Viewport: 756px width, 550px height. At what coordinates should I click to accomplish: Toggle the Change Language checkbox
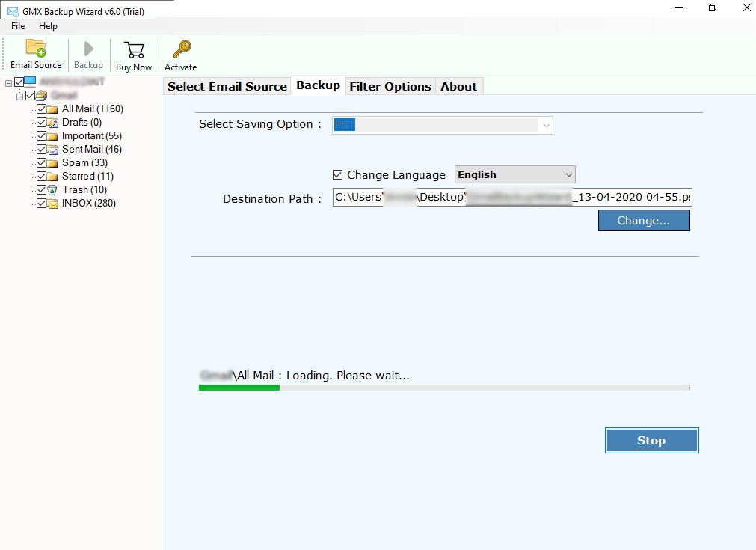click(337, 174)
